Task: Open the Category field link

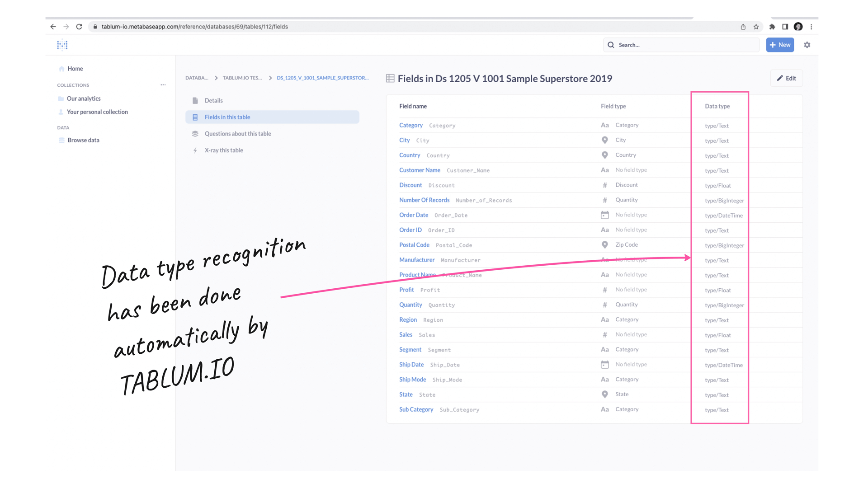Action: click(x=411, y=125)
